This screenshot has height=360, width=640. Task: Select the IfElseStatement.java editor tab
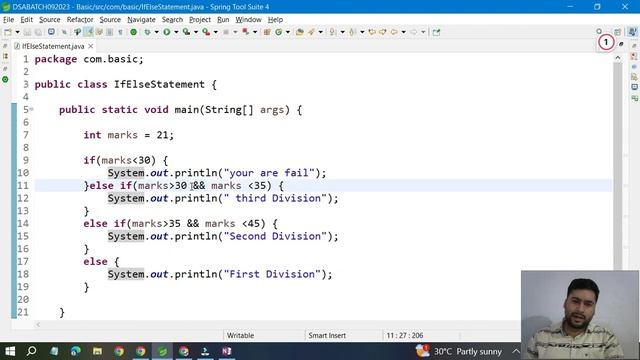click(53, 46)
